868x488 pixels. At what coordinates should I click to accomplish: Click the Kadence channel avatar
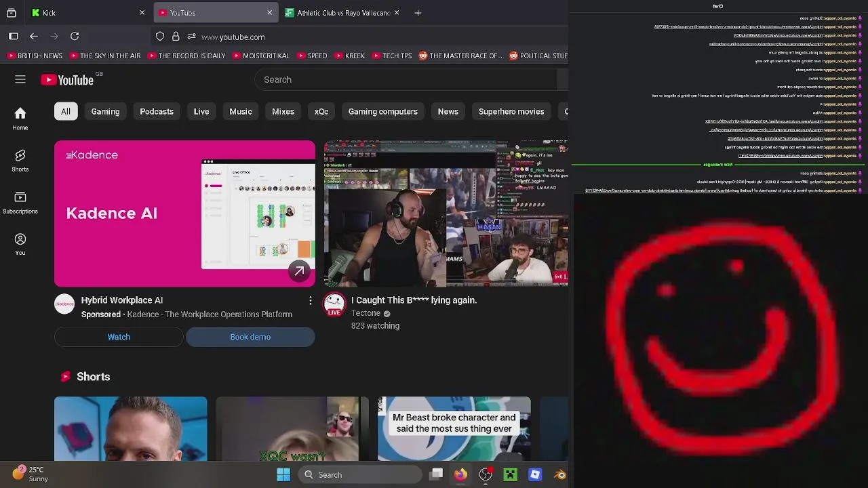(64, 304)
